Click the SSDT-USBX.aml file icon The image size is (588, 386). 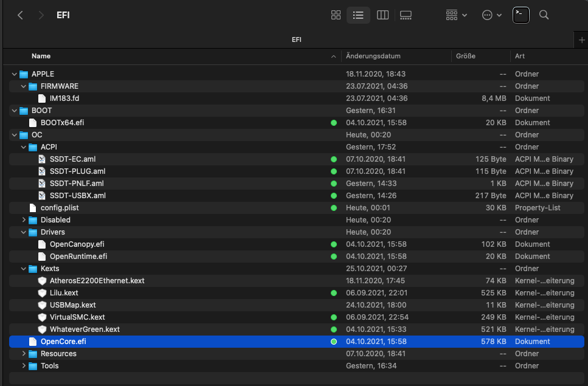pyautogui.click(x=42, y=196)
